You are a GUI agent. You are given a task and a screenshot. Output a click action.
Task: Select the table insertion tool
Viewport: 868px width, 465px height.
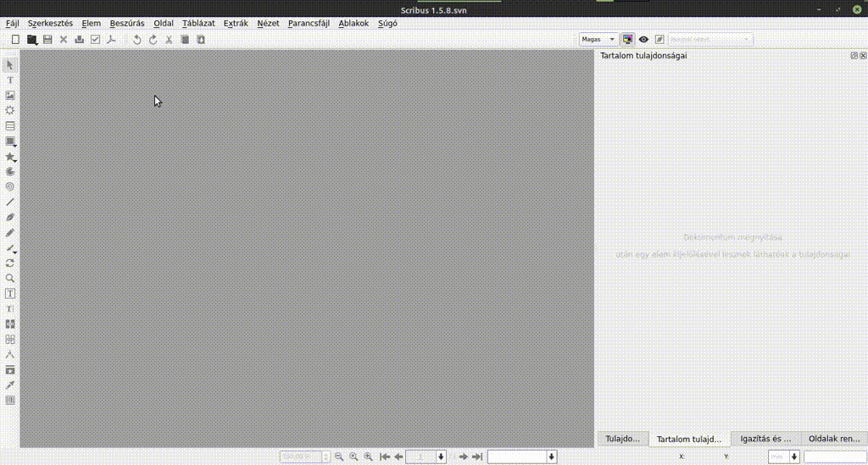[x=10, y=126]
